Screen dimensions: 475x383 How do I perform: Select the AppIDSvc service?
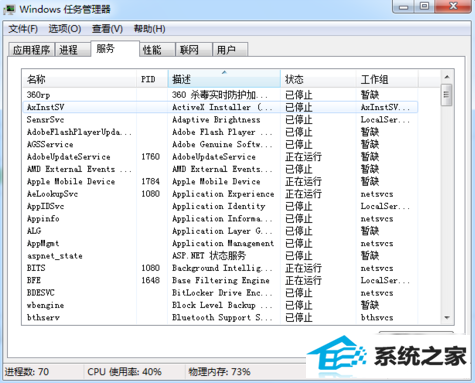[x=45, y=206]
